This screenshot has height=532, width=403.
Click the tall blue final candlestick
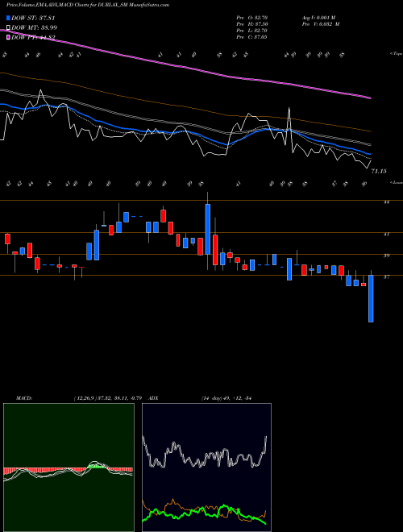point(371,298)
